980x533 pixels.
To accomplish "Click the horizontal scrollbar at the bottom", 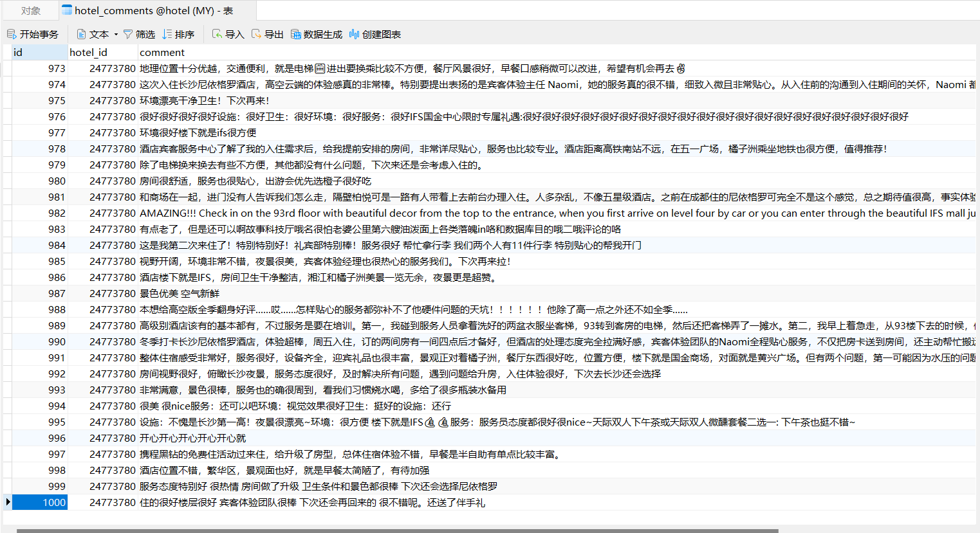I will point(397,530).
